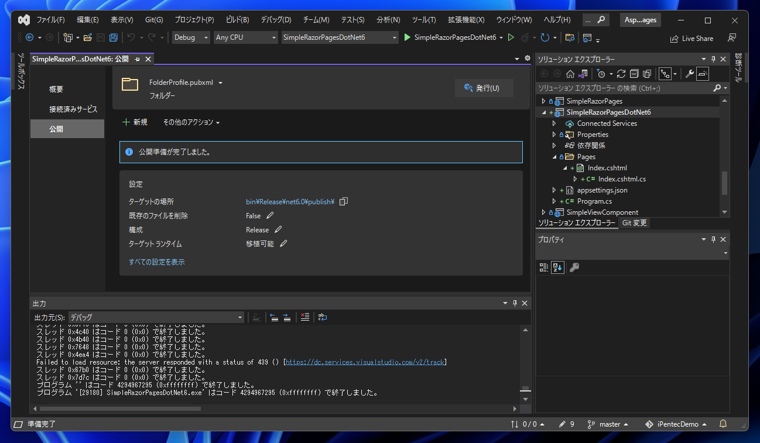
Task: Switch to Git Changes tab
Action: pos(634,223)
